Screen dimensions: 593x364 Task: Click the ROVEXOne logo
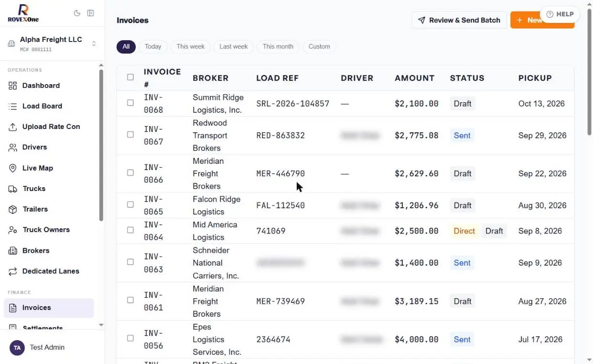[x=23, y=13]
